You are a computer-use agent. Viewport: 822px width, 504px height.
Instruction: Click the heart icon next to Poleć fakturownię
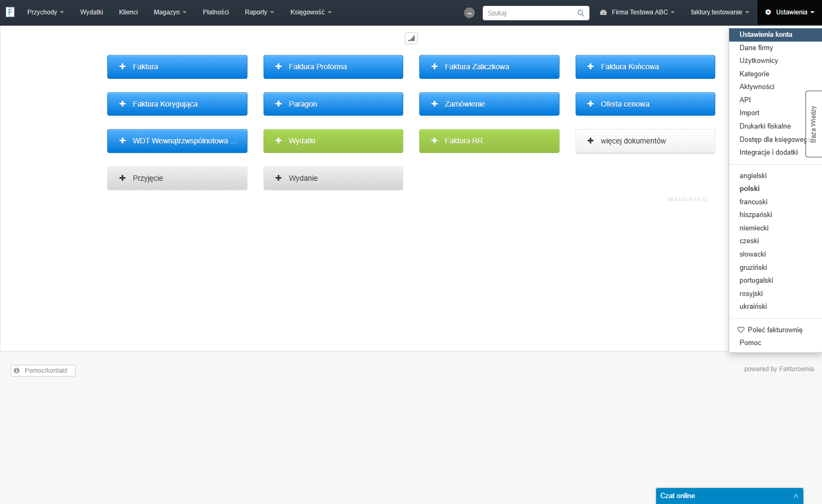[741, 330]
